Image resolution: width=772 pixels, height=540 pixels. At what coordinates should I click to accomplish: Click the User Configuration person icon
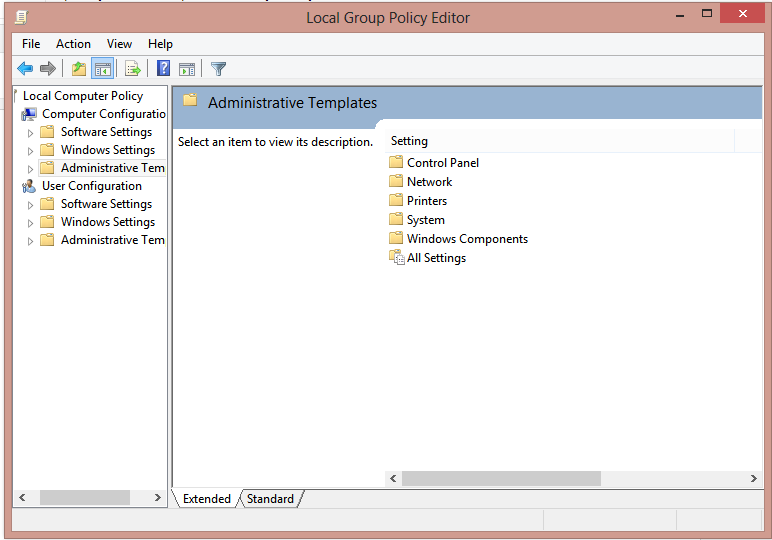[29, 186]
